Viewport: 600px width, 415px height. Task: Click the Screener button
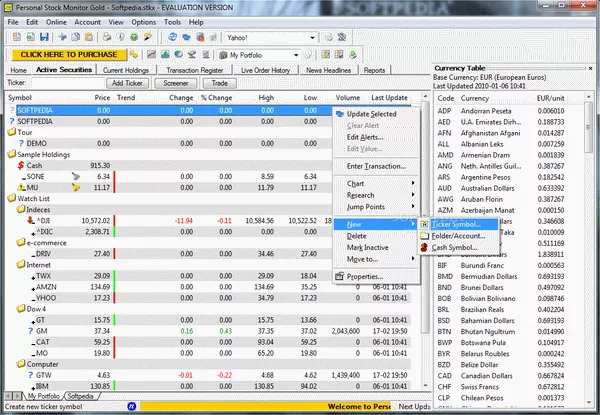(176, 83)
